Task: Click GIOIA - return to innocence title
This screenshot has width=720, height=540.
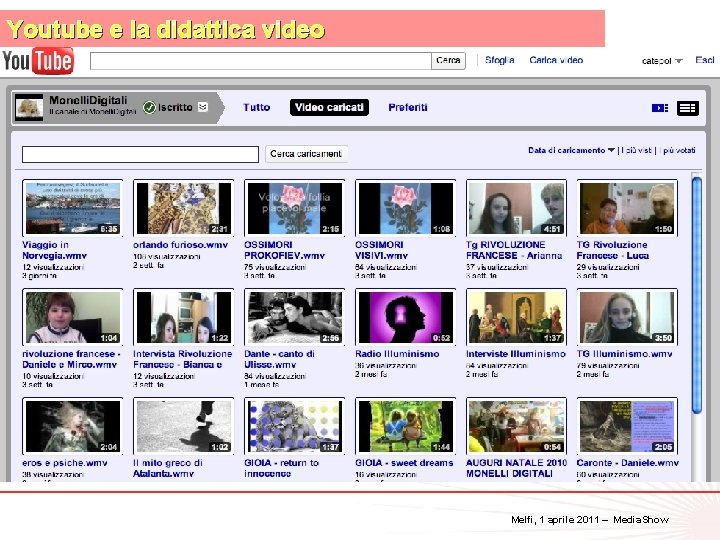Action: point(281,468)
